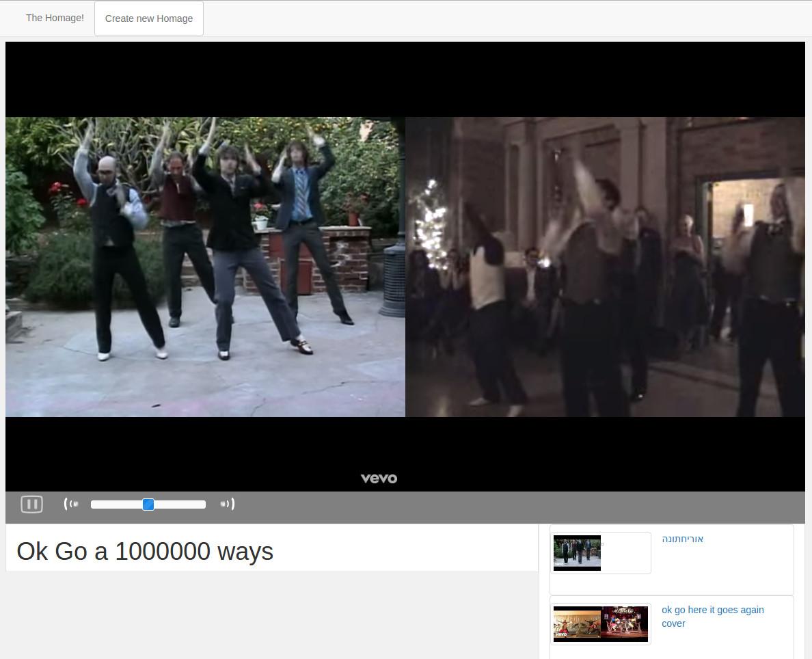The height and width of the screenshot is (659, 812).
Task: Click the blue audio balance slider handle
Action: coord(148,505)
